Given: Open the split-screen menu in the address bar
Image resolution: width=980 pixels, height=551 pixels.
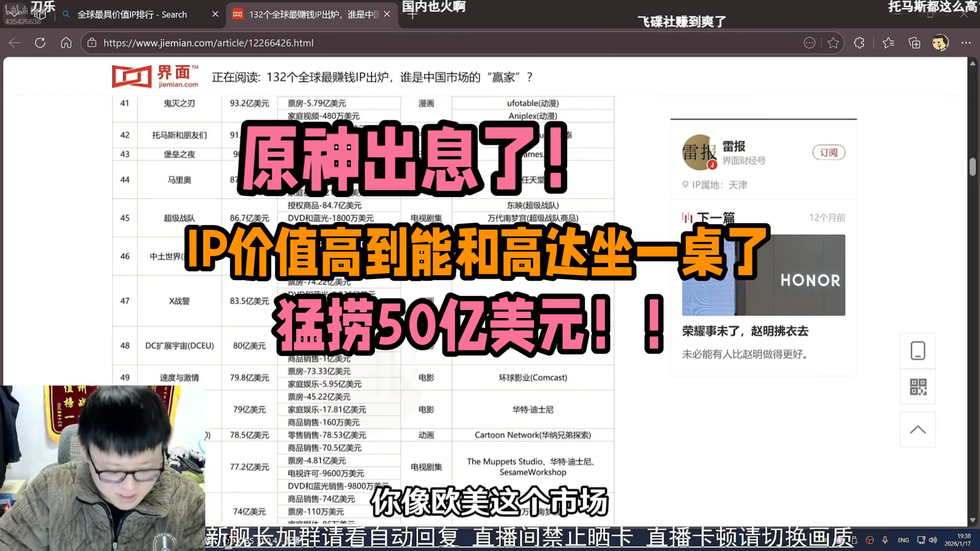Looking at the screenshot, I should click(809, 43).
